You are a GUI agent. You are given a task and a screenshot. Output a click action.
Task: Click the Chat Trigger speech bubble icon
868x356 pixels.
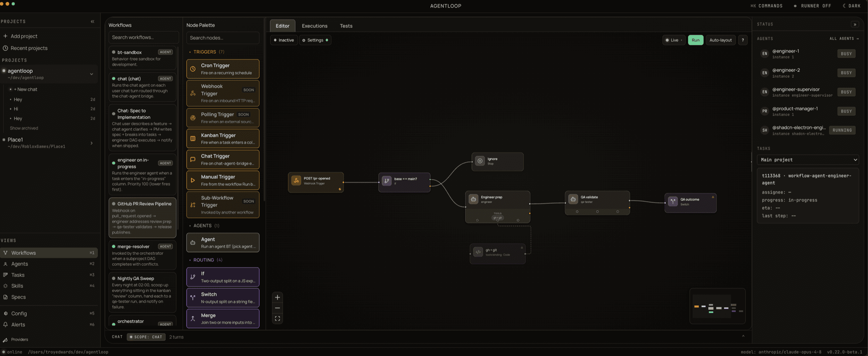pyautogui.click(x=193, y=159)
